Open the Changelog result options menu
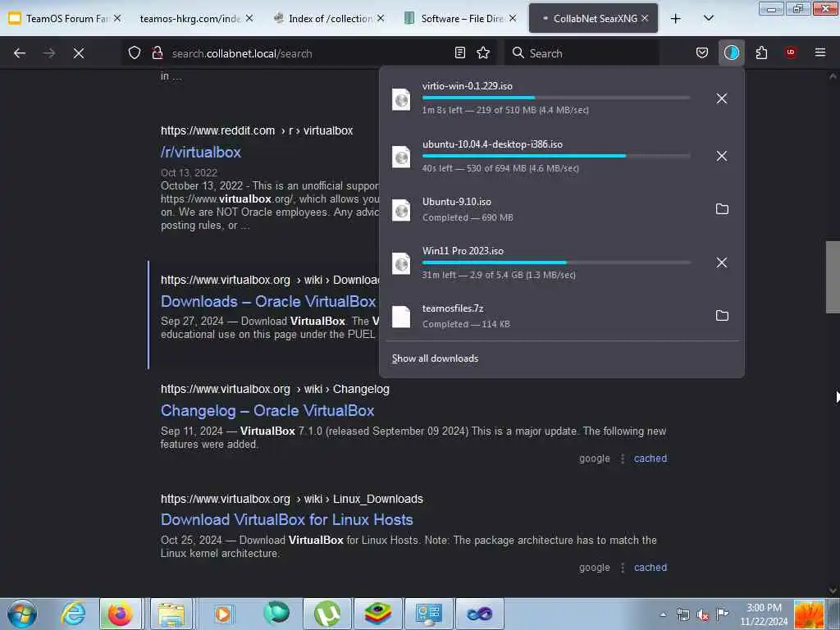Screen dimensions: 840x630 click(x=623, y=459)
